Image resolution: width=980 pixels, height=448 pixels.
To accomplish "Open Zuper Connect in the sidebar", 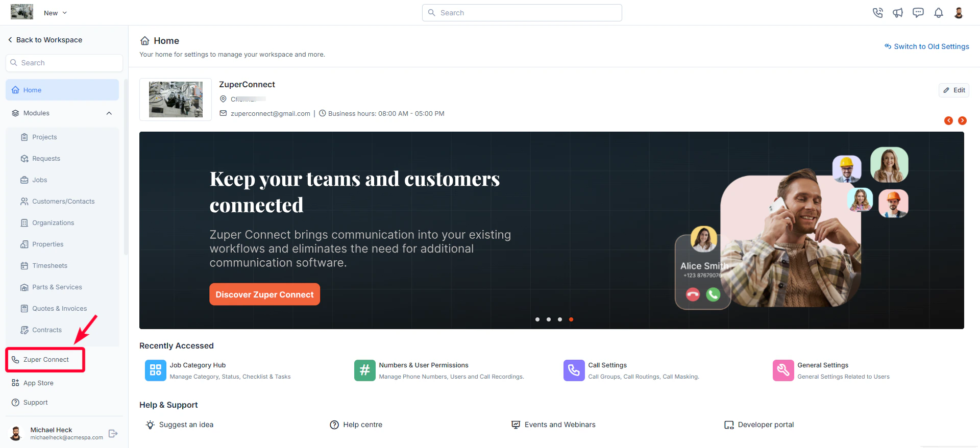I will [45, 360].
